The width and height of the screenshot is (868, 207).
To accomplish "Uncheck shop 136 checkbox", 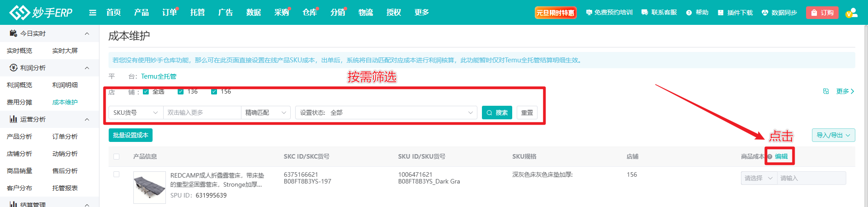I will pos(180,92).
